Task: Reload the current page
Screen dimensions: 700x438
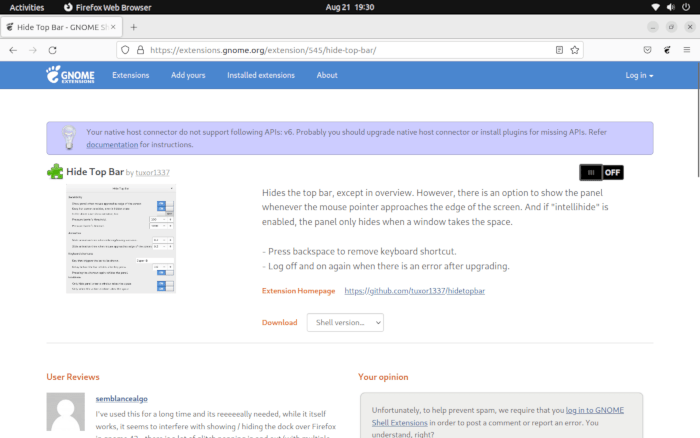Action: [52, 50]
